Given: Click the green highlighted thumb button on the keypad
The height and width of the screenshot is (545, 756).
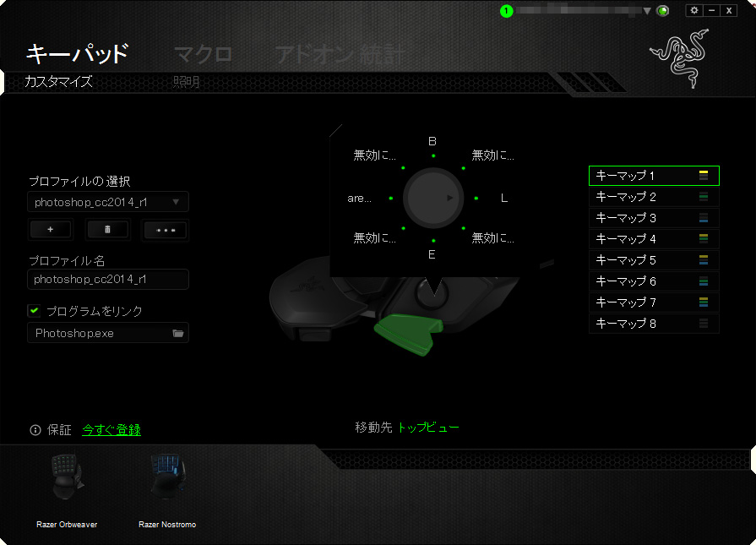Looking at the screenshot, I should [x=408, y=334].
